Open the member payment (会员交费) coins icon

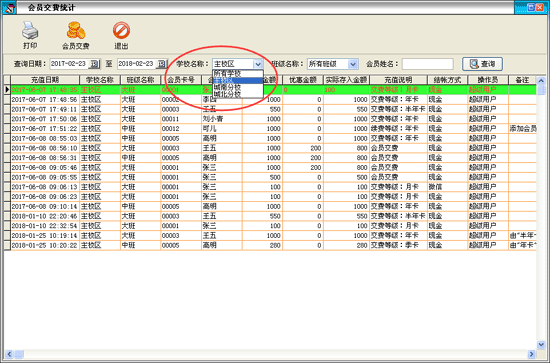point(76,31)
